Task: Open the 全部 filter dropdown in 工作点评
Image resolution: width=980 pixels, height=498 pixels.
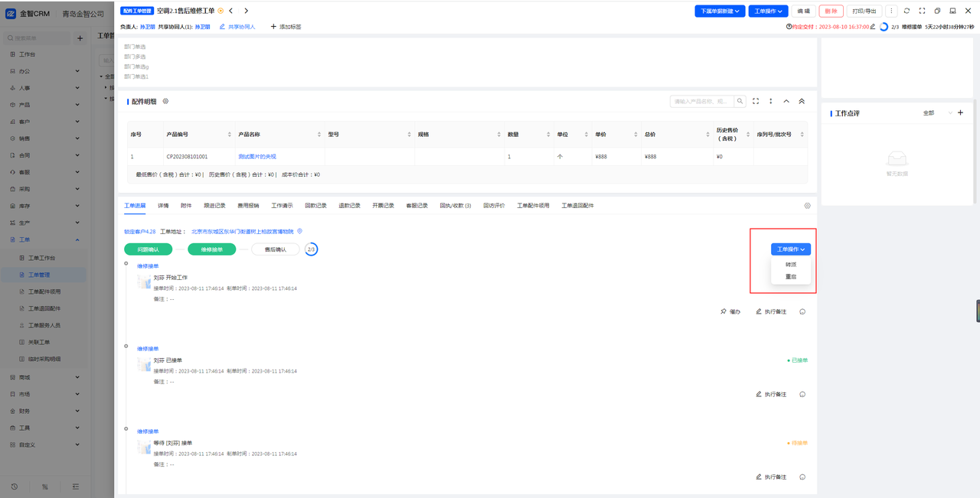Action: tap(937, 113)
